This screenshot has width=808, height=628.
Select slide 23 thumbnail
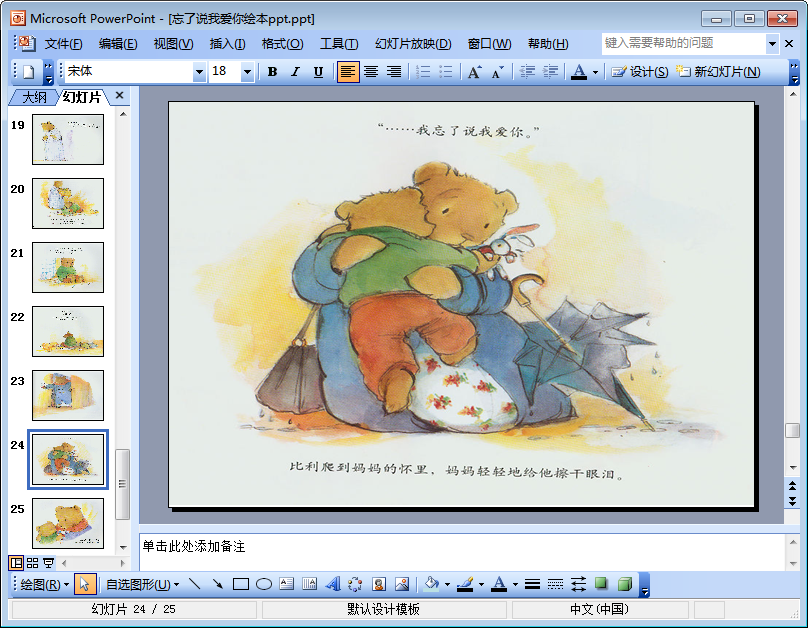68,395
